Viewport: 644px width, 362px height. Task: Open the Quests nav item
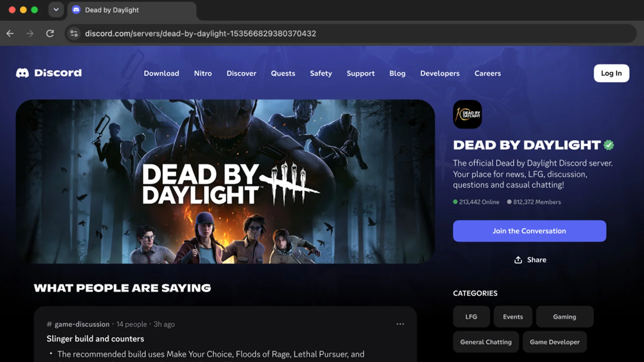pos(283,73)
